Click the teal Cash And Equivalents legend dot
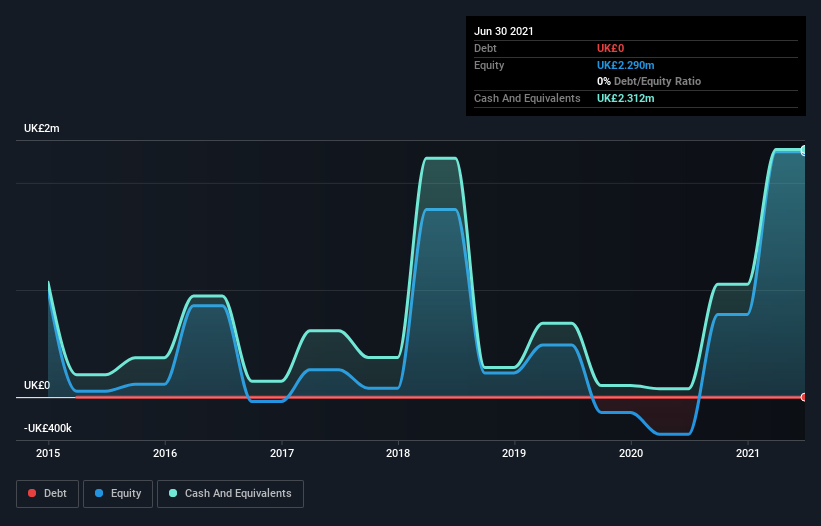Screen dimensions: 821x526 [x=173, y=493]
